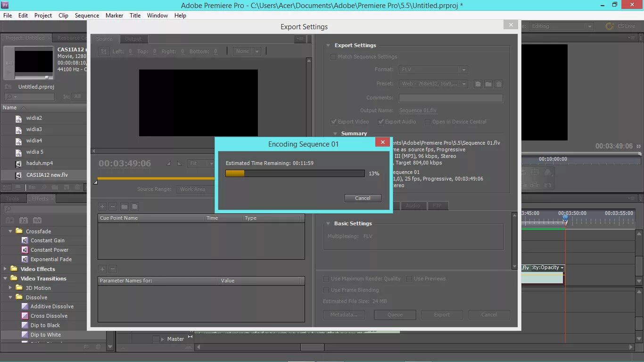This screenshot has width=644, height=362.
Task: Open Source Range dropdown showing Work Area
Action: coord(196,189)
